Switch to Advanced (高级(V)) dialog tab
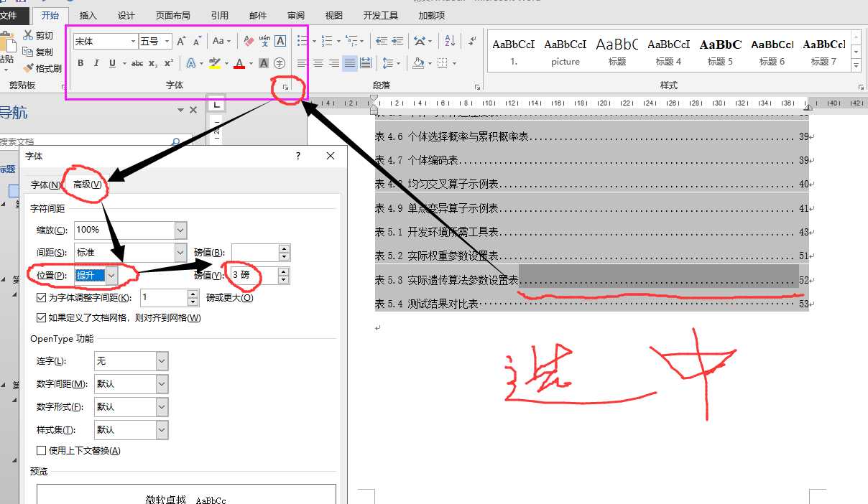Screen dimensions: 868x504 coord(88,185)
